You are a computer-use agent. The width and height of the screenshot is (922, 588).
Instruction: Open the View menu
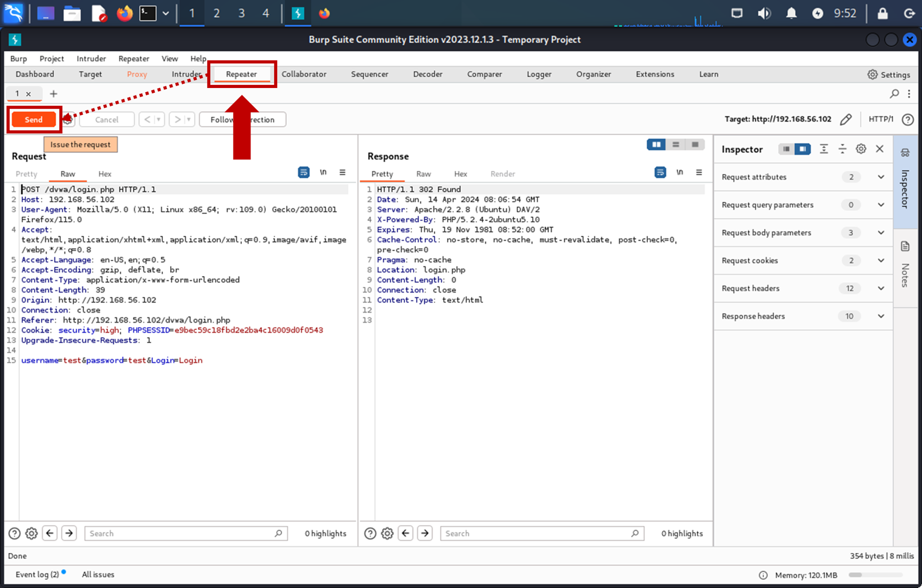[170, 59]
